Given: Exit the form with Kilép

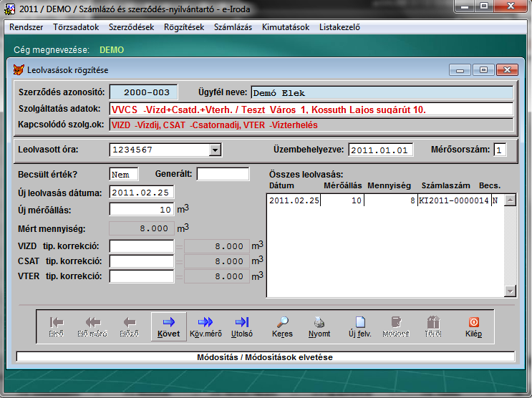Looking at the screenshot, I should click(x=473, y=326).
